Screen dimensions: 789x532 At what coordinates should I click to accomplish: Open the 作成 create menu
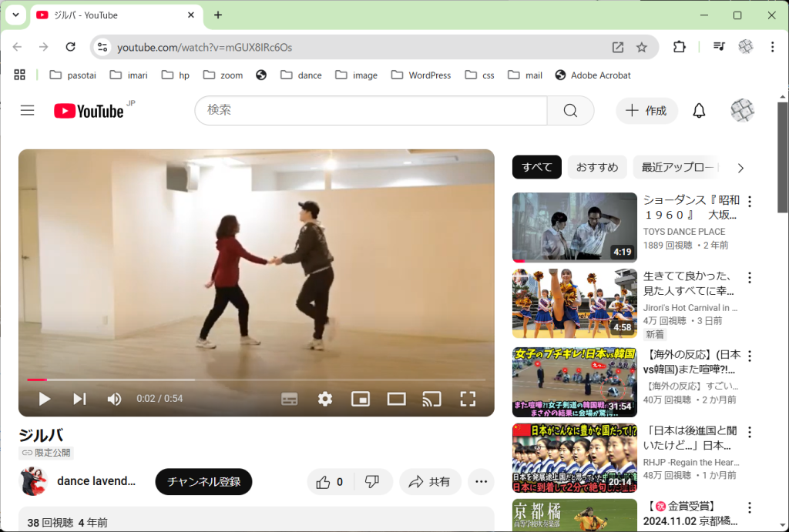[x=646, y=111]
